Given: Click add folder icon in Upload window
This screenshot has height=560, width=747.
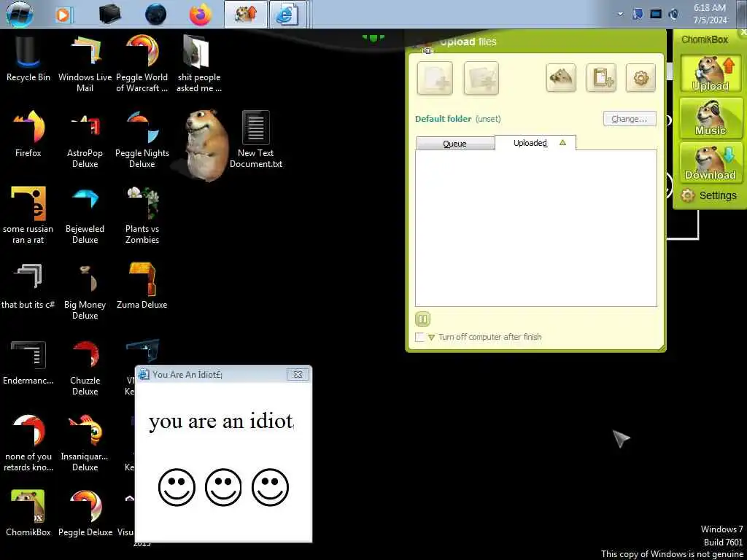Looking at the screenshot, I should (481, 78).
